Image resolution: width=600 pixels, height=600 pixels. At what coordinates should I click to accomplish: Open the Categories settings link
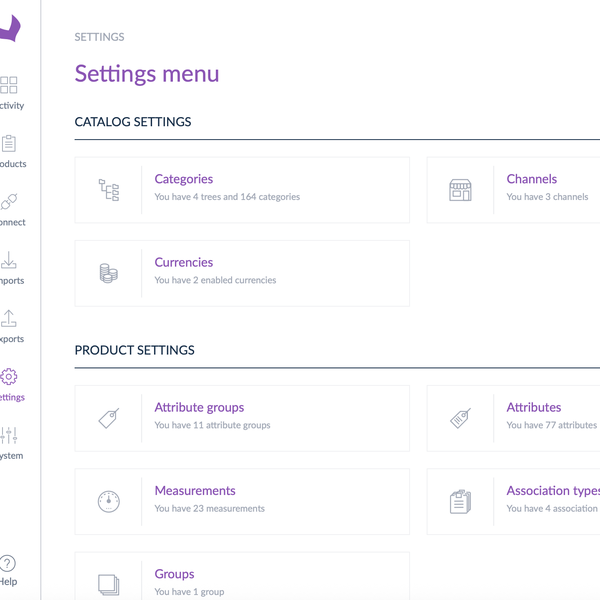point(184,179)
